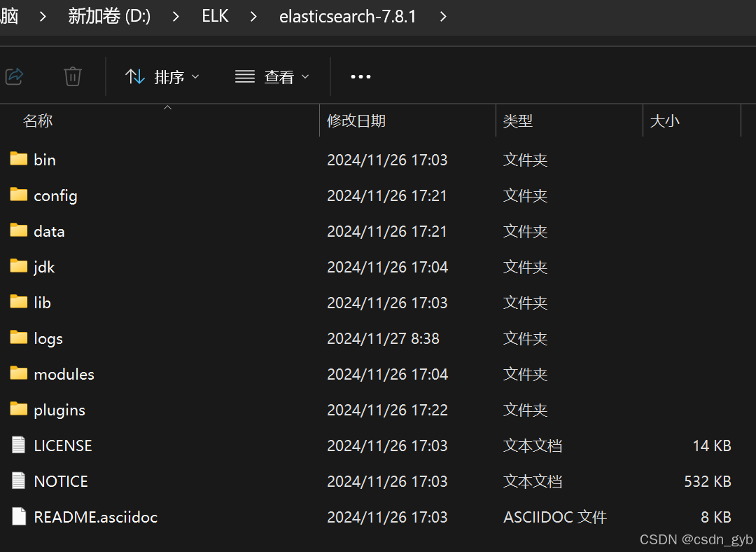Click the 532 KB size value

click(708, 481)
